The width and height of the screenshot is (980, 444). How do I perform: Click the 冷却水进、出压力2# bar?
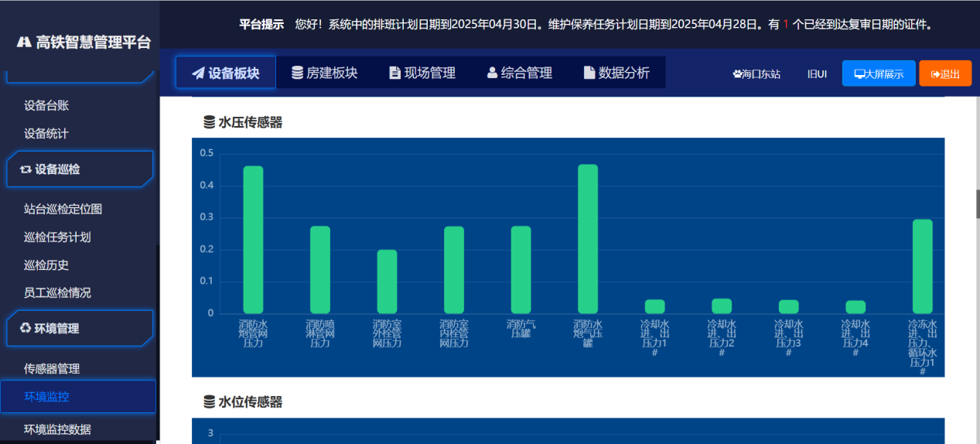722,306
